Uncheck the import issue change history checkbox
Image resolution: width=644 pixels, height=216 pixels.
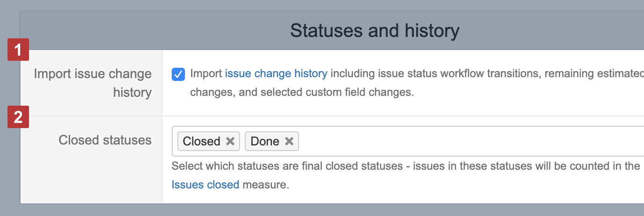(178, 74)
